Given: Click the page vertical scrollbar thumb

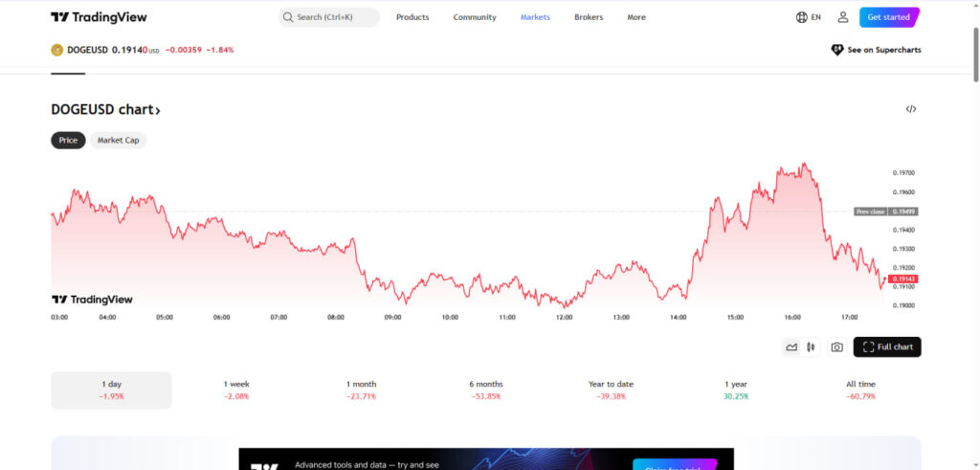Looking at the screenshot, I should pyautogui.click(x=975, y=53).
